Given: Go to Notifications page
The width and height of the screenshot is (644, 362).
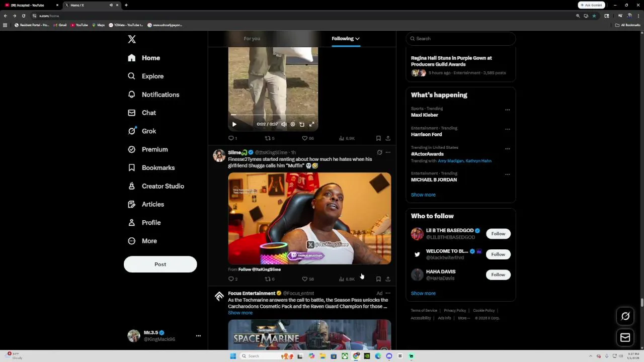Looking at the screenshot, I should pyautogui.click(x=153, y=95).
